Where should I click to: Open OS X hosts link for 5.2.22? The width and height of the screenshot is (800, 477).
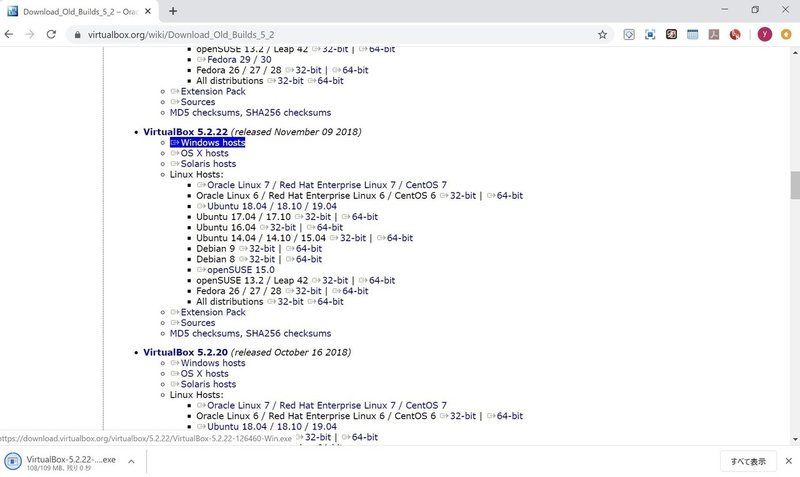[199, 153]
